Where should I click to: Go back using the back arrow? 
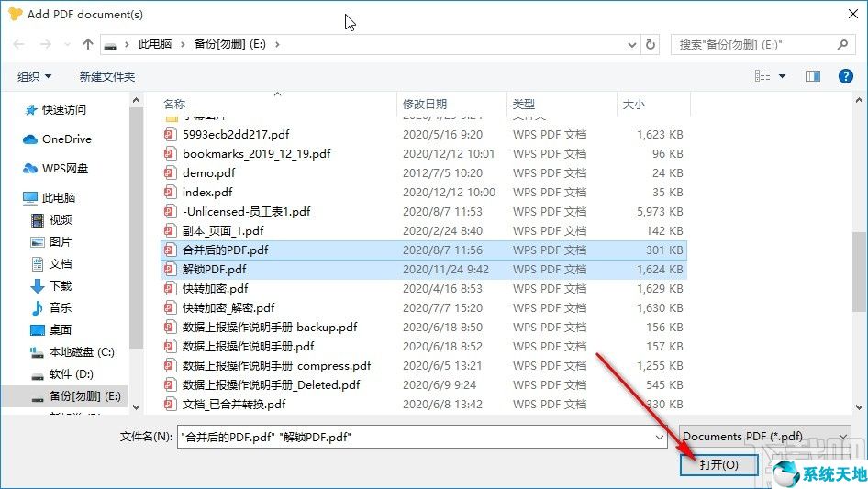pos(19,44)
